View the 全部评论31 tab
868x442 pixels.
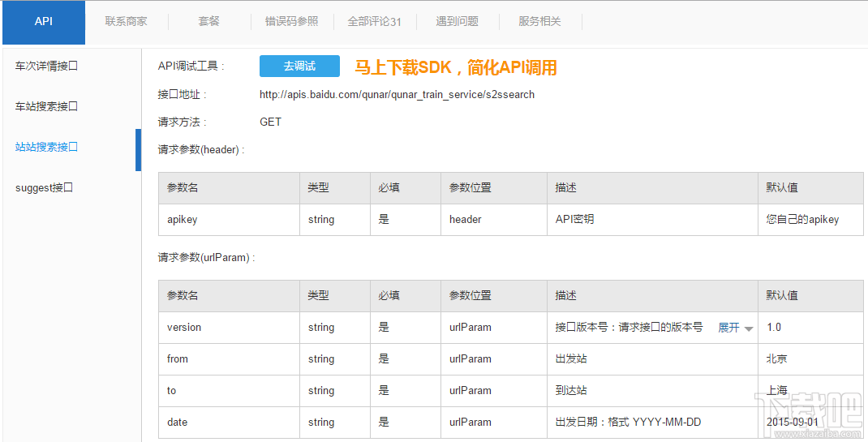[x=374, y=22]
